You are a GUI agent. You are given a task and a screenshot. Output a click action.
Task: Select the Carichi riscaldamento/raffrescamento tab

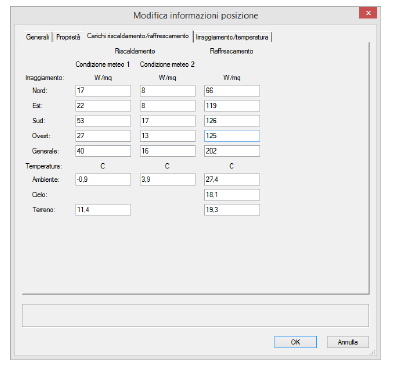138,36
